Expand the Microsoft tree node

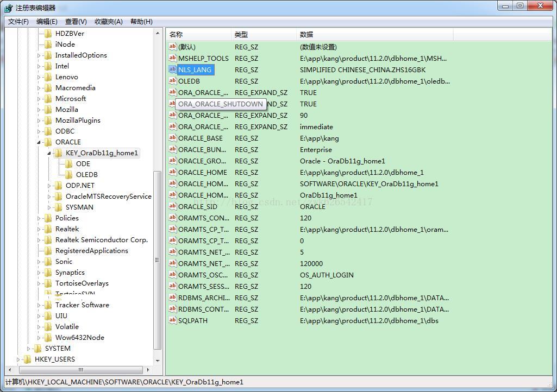pyautogui.click(x=39, y=99)
